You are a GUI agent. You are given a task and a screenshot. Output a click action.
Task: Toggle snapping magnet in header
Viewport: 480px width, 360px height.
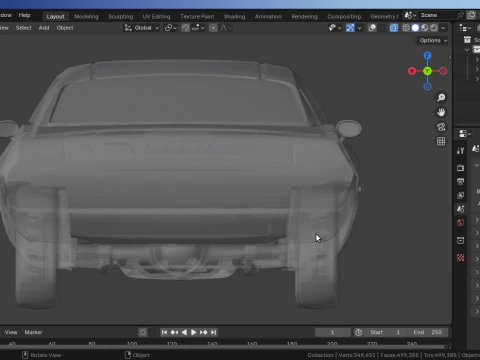[185, 28]
